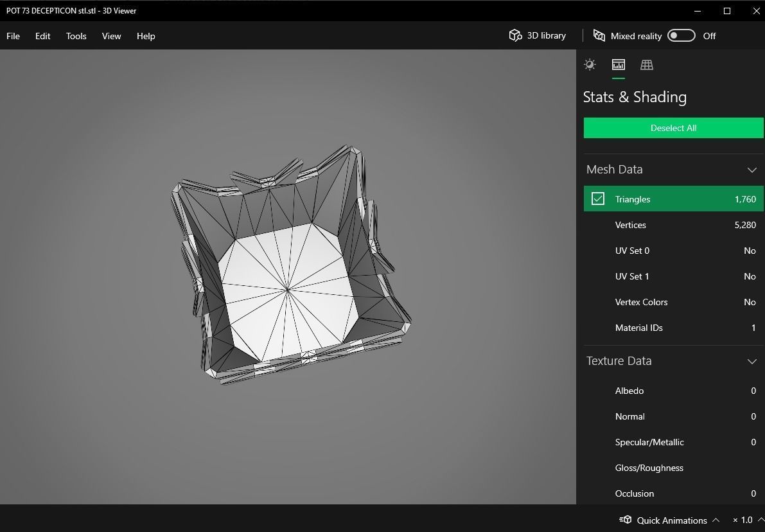Select the Stats & Shading tab icon
The height and width of the screenshot is (532, 765).
click(x=618, y=64)
